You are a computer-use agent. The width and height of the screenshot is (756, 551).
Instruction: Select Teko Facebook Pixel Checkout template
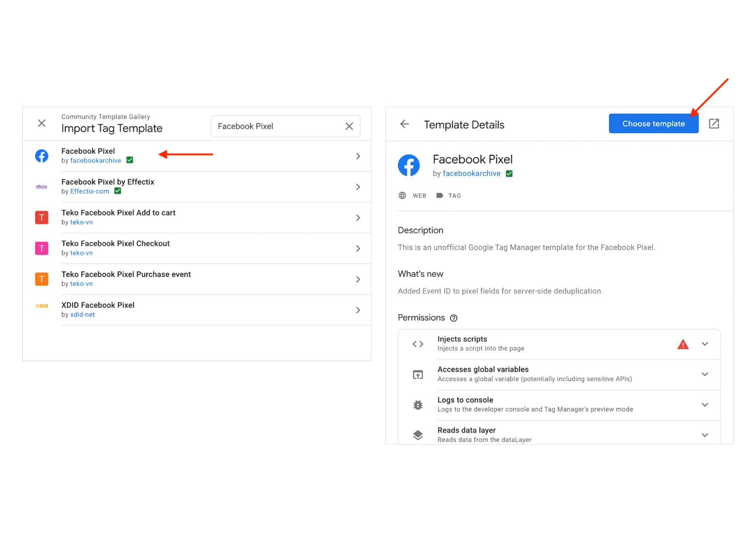pyautogui.click(x=209, y=248)
